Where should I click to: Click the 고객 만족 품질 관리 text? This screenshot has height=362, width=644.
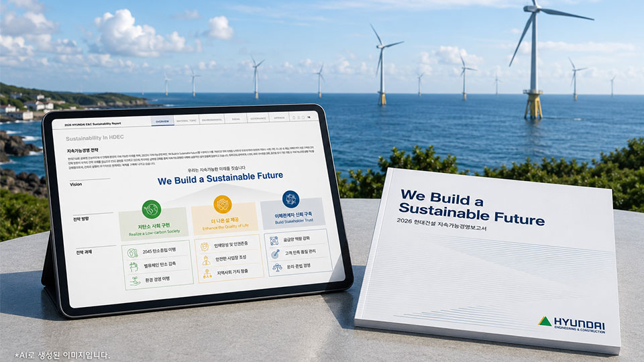tap(301, 252)
